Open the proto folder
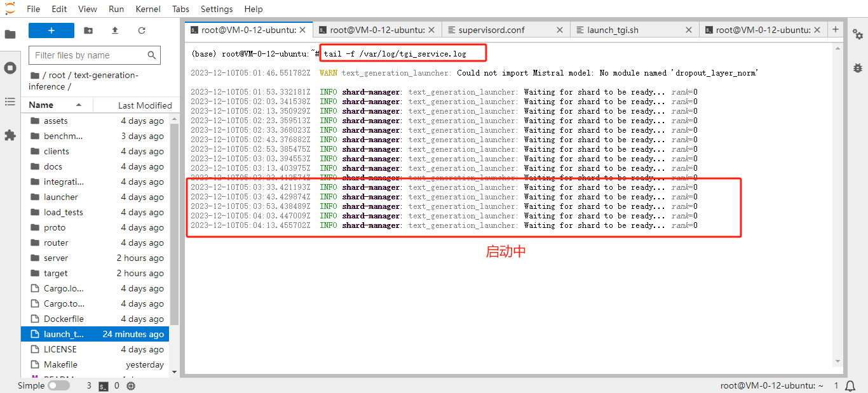 click(x=95, y=227)
